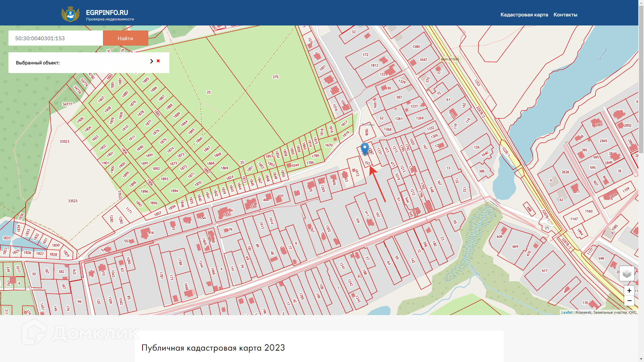Zoom in with the plus button

629,291
